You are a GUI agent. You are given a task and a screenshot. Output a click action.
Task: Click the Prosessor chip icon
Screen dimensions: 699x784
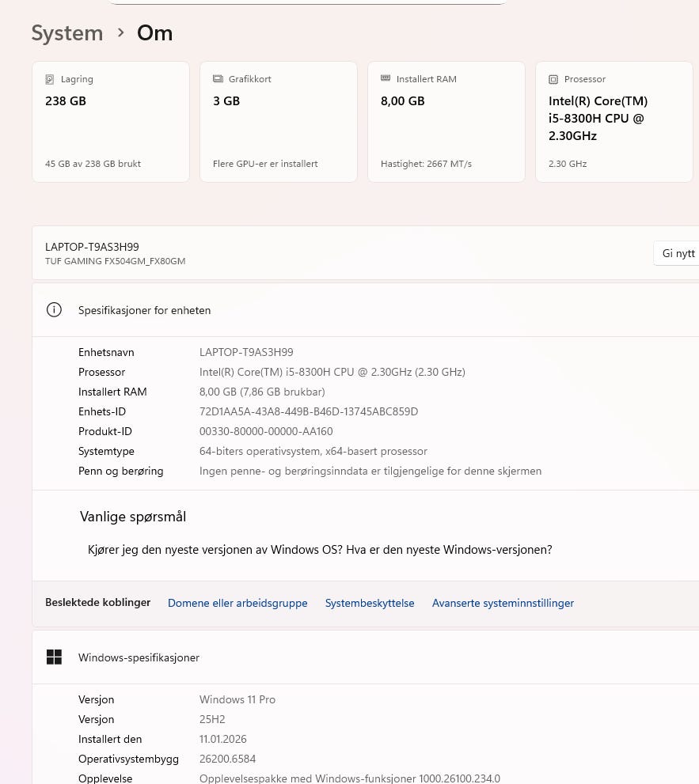[x=553, y=79]
